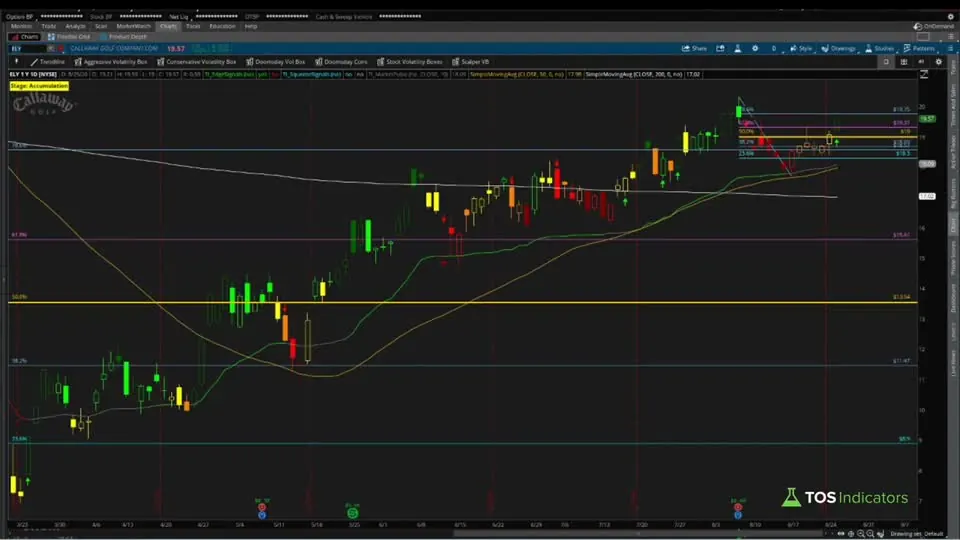The width and height of the screenshot is (960, 540).
Task: Open the symbol selector dropdown next to ELY
Action: click(x=51, y=48)
